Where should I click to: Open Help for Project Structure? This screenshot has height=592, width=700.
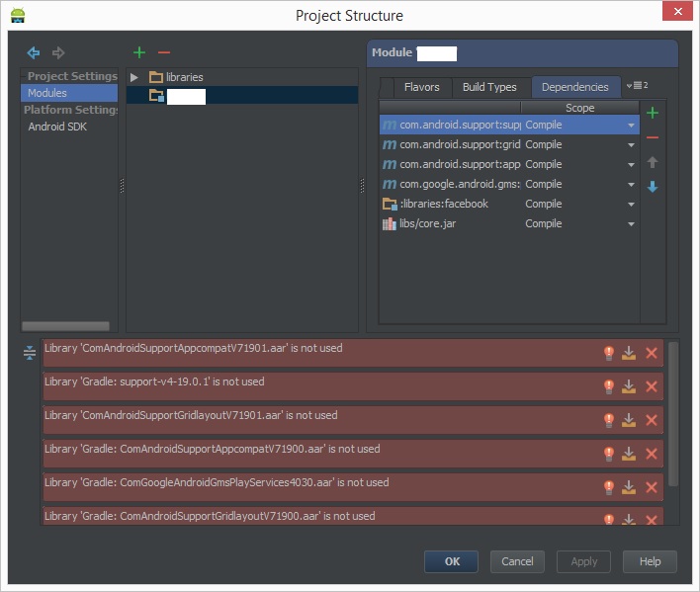pyautogui.click(x=650, y=561)
